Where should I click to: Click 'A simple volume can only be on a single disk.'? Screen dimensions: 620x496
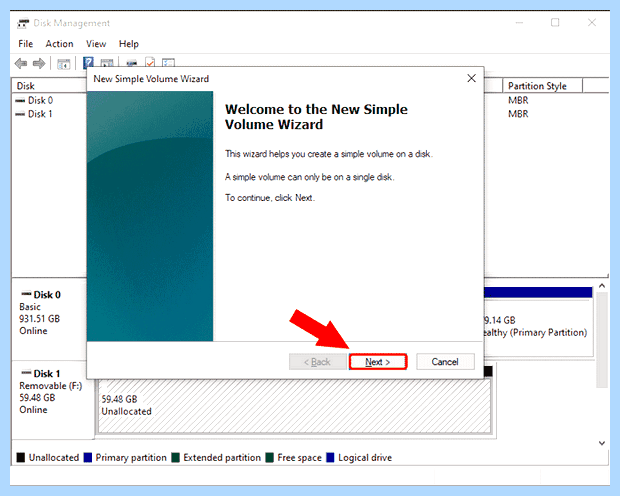coord(310,177)
